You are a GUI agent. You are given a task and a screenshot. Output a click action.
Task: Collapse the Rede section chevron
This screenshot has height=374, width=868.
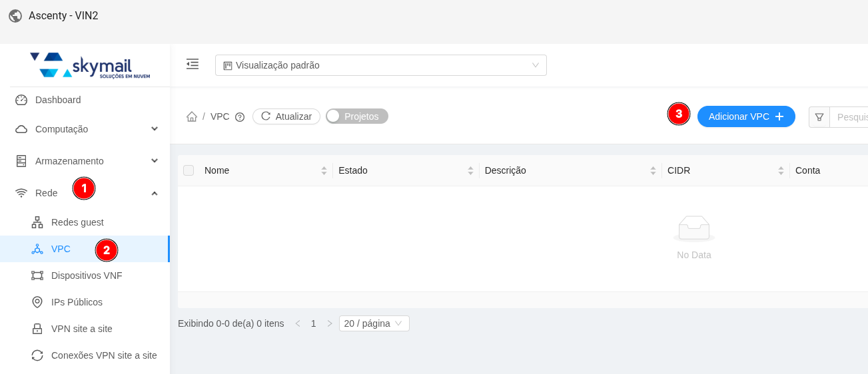155,193
